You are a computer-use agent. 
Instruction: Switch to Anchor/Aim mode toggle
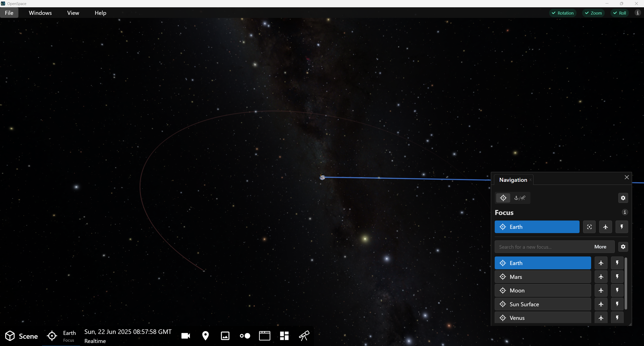[x=520, y=198]
